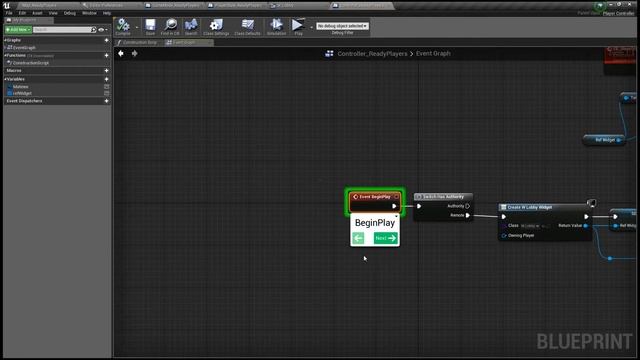Click Event Graph in the breadcrumb

pos(433,53)
